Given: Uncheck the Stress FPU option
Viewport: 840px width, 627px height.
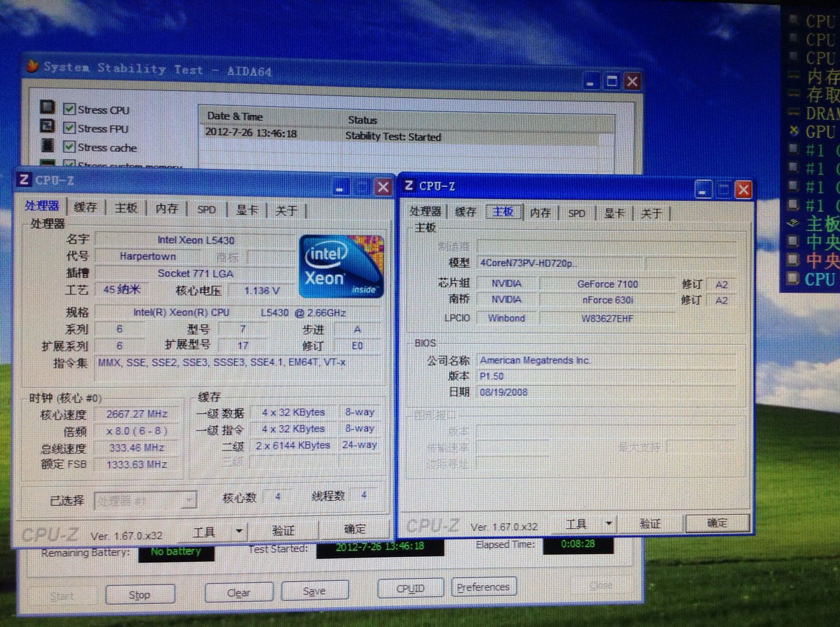Looking at the screenshot, I should coord(69,127).
